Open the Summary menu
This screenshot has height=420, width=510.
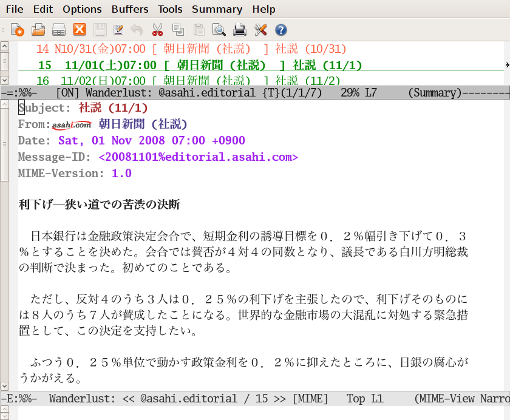[217, 9]
